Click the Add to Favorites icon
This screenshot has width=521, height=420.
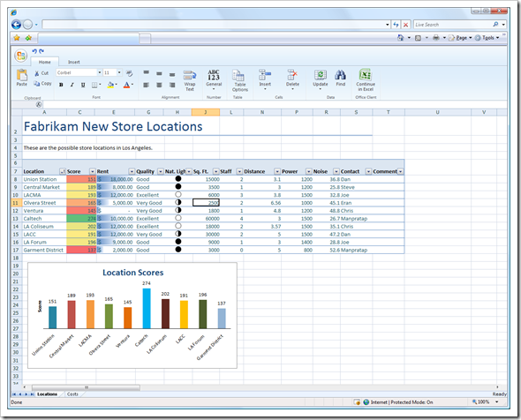pyautogui.click(x=28, y=38)
